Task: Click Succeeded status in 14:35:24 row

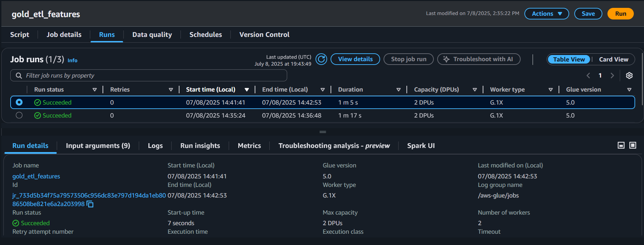Action: pos(53,115)
